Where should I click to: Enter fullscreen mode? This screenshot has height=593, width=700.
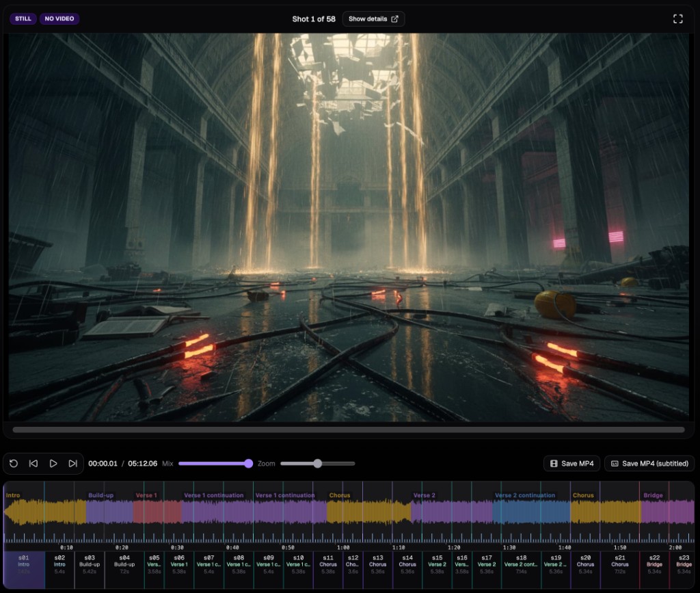(x=677, y=18)
